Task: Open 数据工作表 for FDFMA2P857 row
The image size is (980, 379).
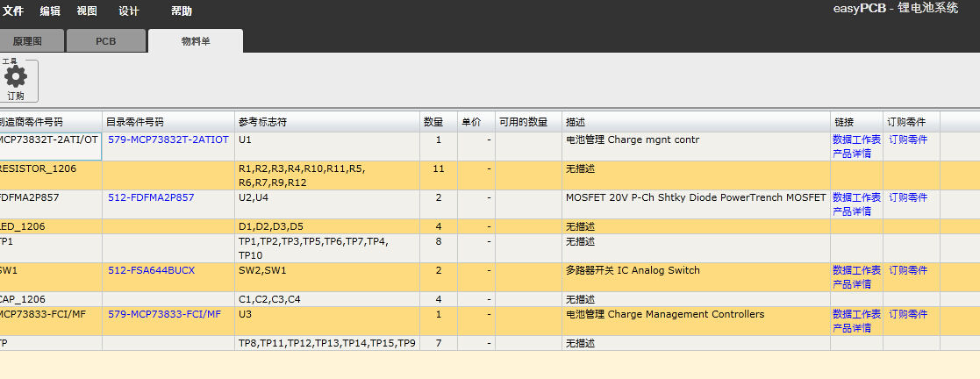Action: click(x=857, y=197)
